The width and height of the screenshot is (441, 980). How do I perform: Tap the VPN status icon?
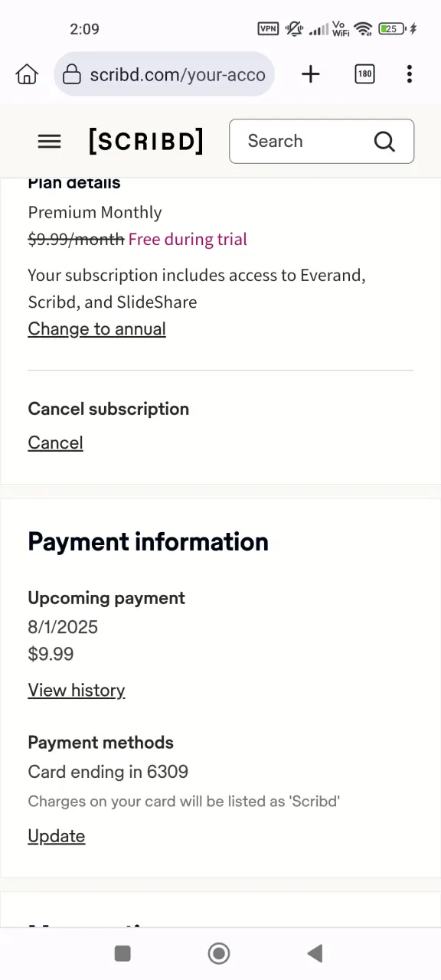[268, 29]
